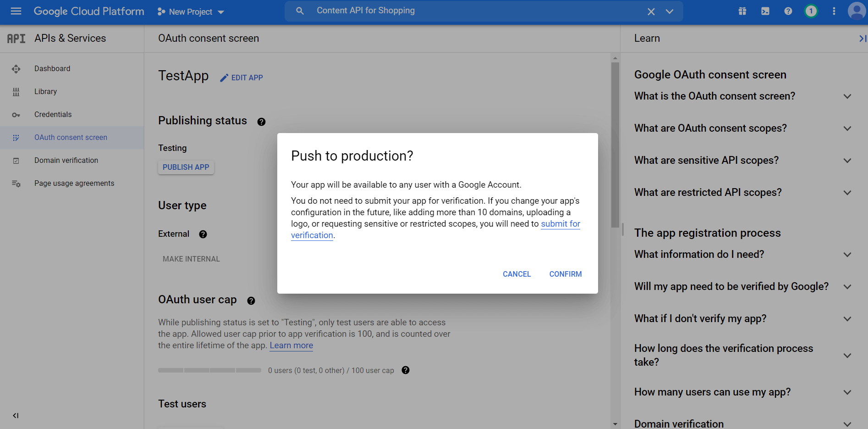Click scrollbar up arrow in main content
Image resolution: width=868 pixels, height=429 pixels.
615,58
